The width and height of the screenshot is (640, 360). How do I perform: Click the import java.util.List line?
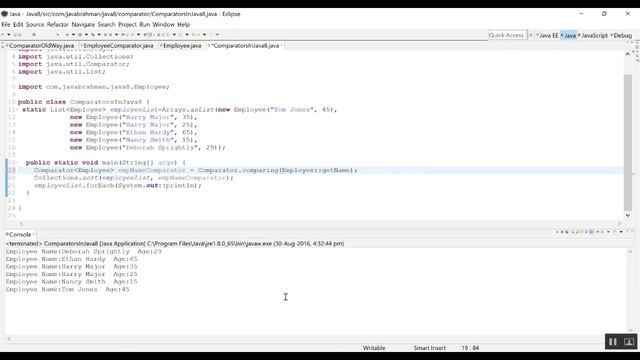point(62,71)
